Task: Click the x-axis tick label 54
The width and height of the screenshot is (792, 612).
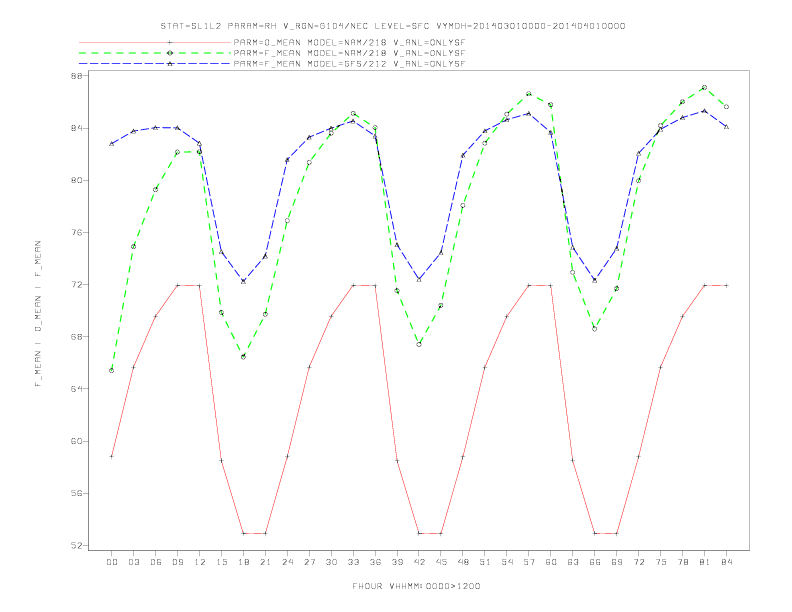Action: pyautogui.click(x=507, y=562)
